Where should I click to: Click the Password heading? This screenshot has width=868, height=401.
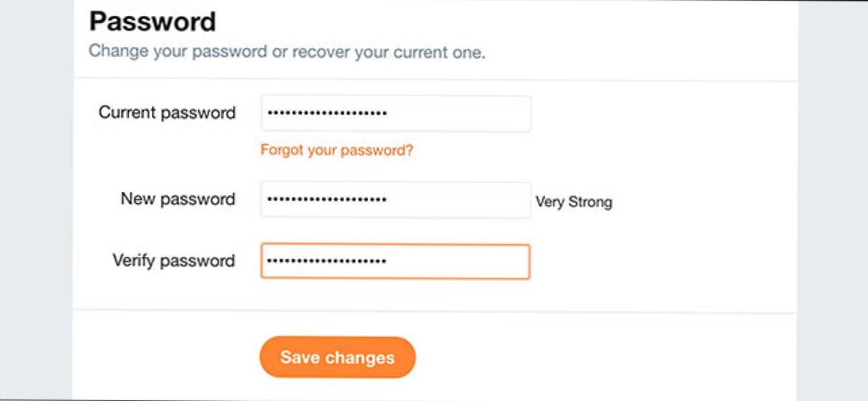tap(153, 21)
